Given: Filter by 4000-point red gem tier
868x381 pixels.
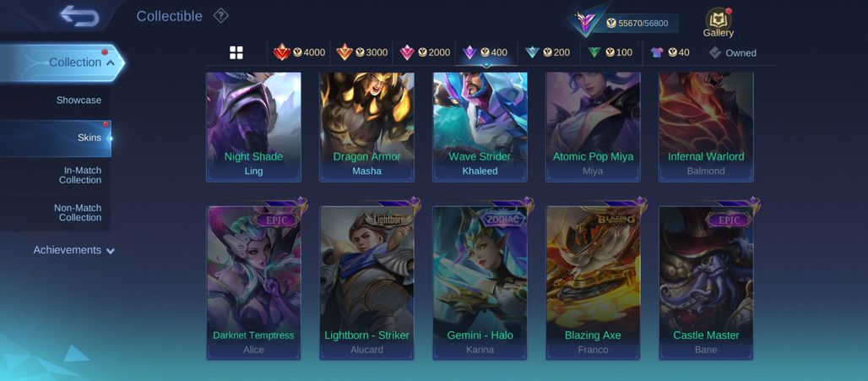Looking at the screenshot, I should tap(299, 52).
